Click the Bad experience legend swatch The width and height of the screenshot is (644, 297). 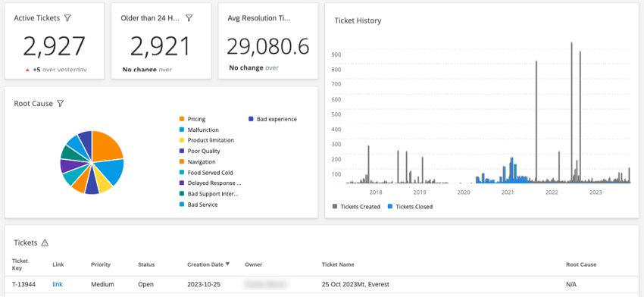(251, 119)
